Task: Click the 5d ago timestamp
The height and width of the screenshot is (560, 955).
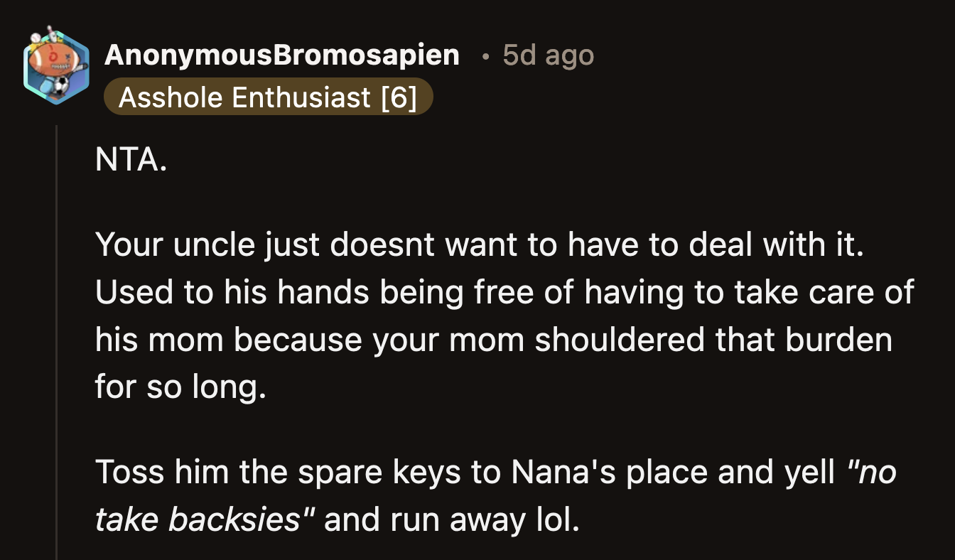Action: pyautogui.click(x=548, y=55)
